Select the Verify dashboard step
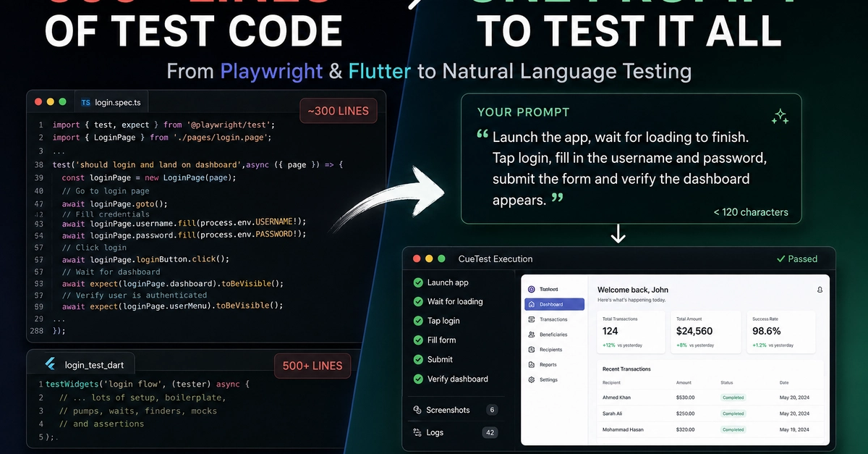The height and width of the screenshot is (454, 868). click(451, 379)
